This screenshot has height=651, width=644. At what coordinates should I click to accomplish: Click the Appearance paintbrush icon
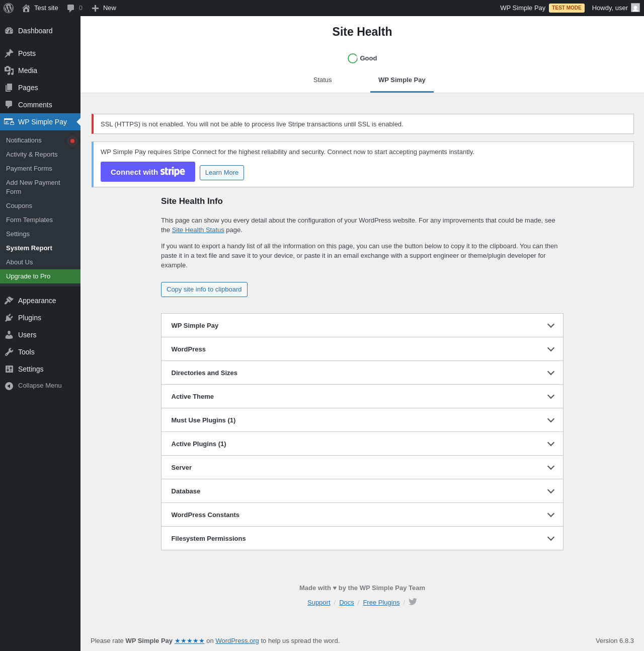click(9, 301)
